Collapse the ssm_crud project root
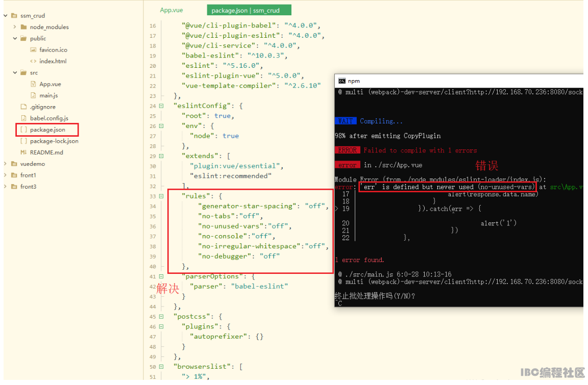This screenshot has height=385, width=588. [5, 16]
